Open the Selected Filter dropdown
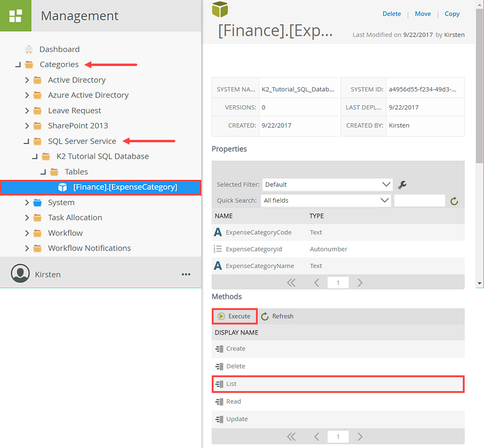The width and height of the screenshot is (484, 448). [x=328, y=185]
